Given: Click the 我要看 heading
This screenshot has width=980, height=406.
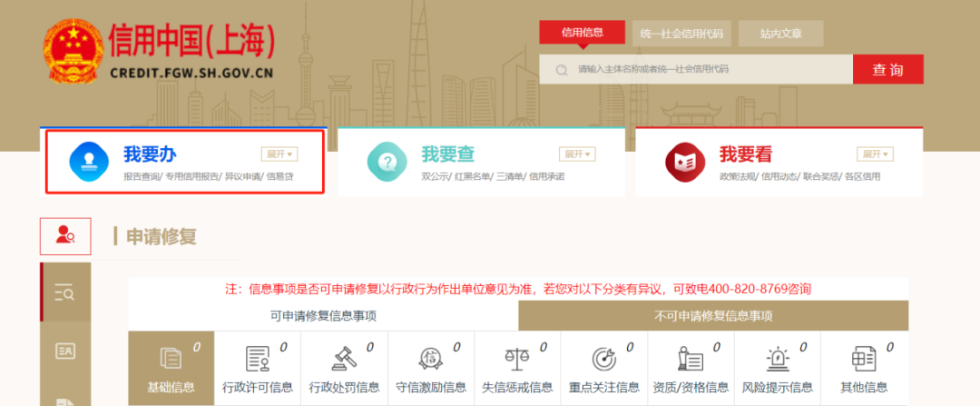Looking at the screenshot, I should click(746, 153).
